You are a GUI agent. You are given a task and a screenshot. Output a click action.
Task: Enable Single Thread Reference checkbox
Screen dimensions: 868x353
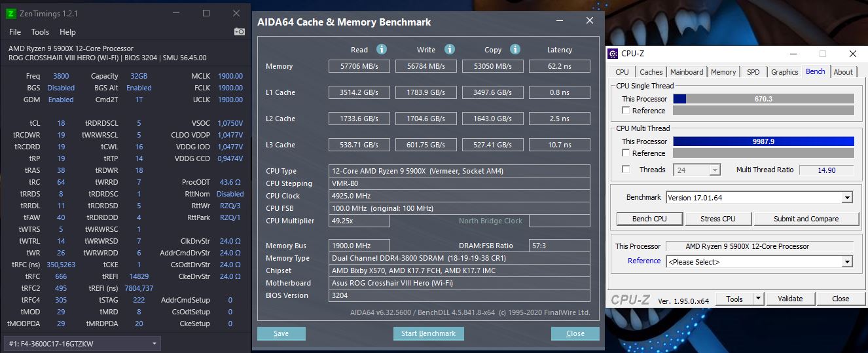[626, 111]
